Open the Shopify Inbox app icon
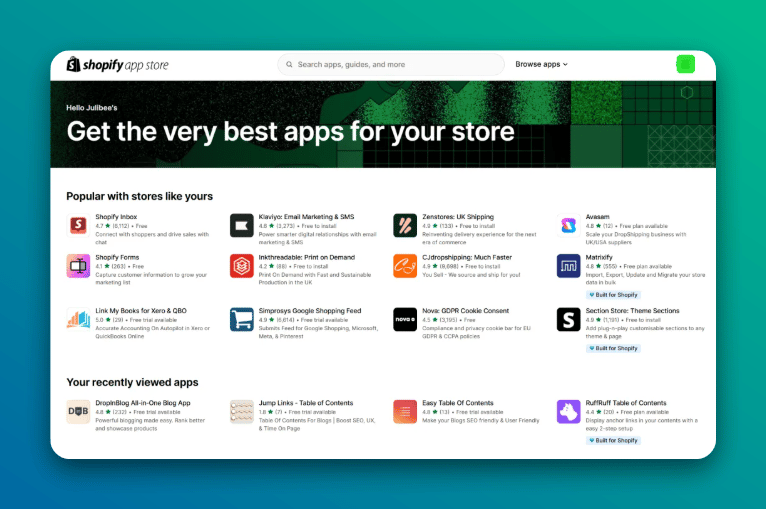This screenshot has width=766, height=509. point(78,225)
